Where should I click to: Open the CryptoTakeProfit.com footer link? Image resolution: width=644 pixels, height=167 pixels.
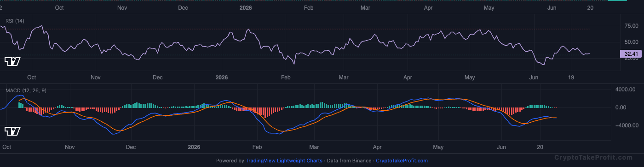click(402, 161)
